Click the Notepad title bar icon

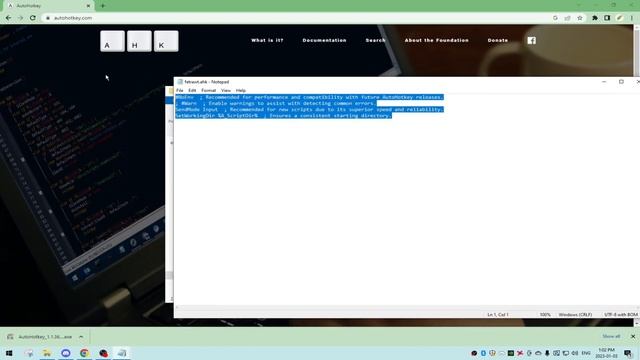point(180,82)
